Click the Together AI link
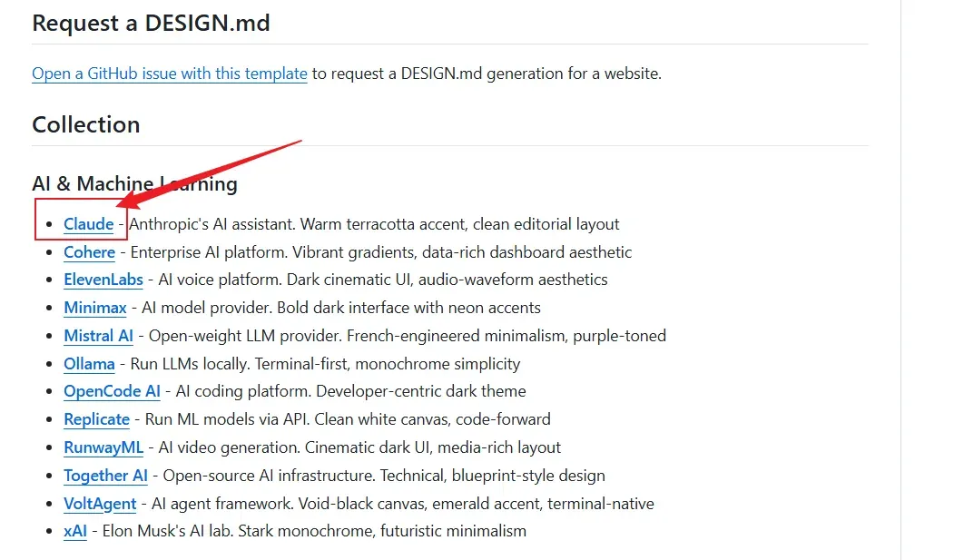This screenshot has width=964, height=560. 105,476
